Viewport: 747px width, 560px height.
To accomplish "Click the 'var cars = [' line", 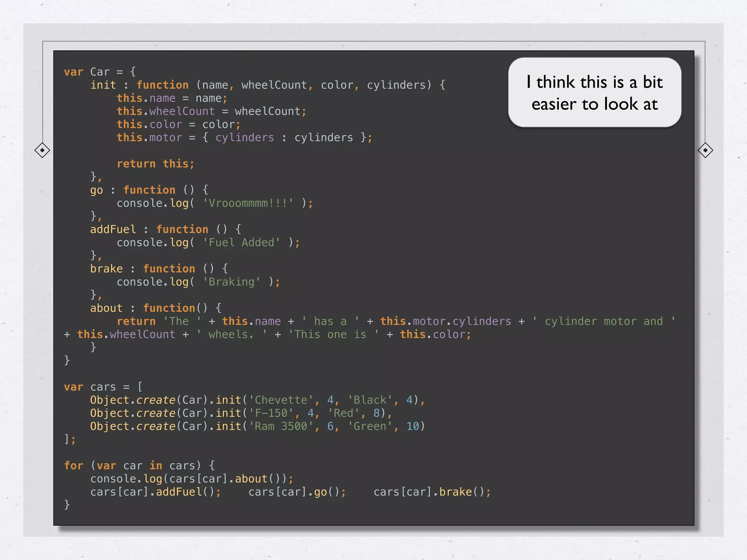I will (x=103, y=387).
